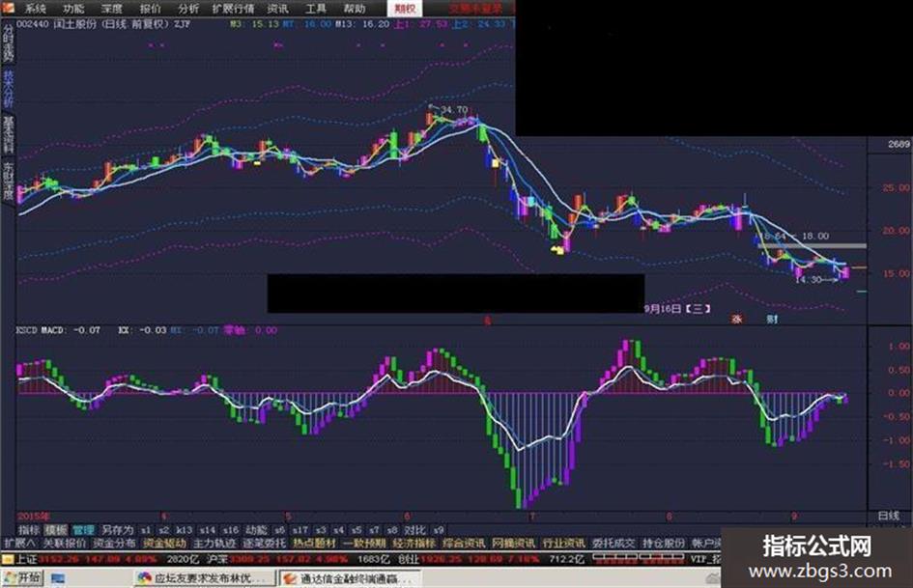Click the app logo icon at top-left
Screen dimensions: 913x588
point(8,8)
